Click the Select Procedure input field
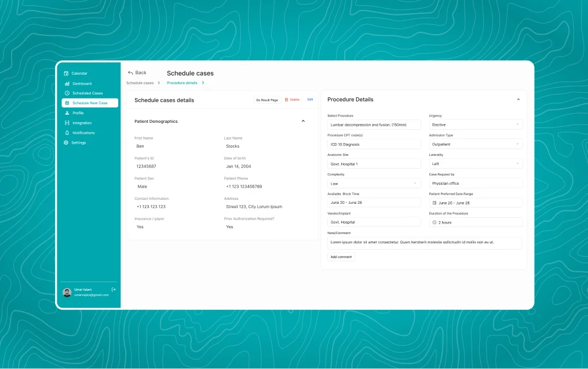Image resolution: width=588 pixels, height=369 pixels. (374, 125)
